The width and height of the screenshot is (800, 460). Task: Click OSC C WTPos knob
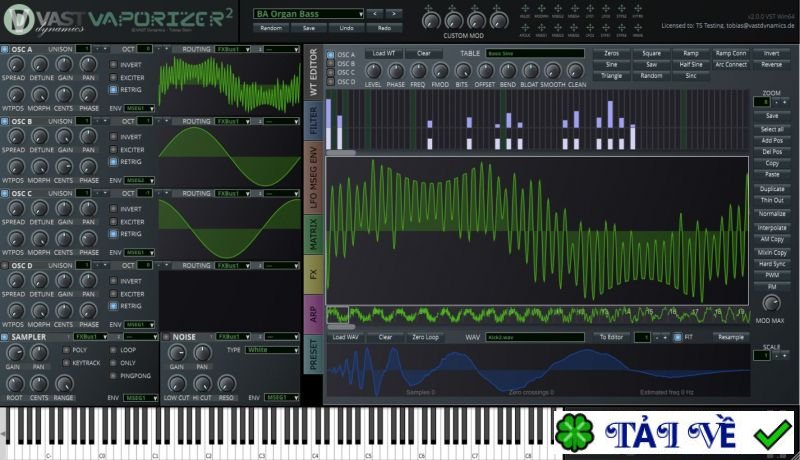coord(15,239)
